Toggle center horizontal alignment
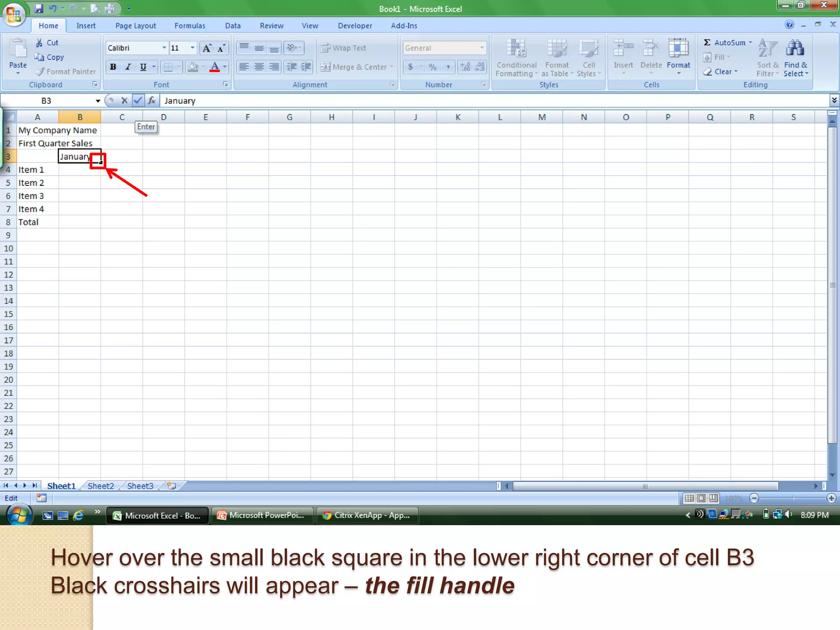The image size is (840, 630). tap(259, 67)
